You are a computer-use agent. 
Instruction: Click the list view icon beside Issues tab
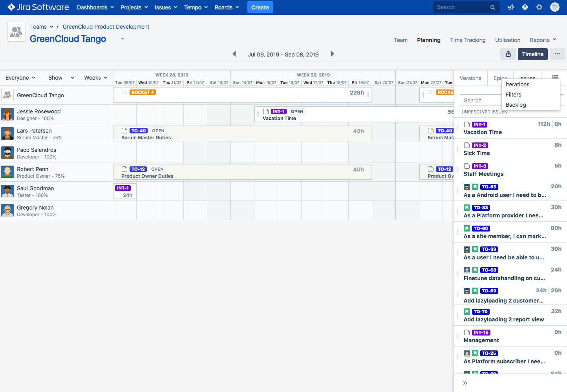[554, 78]
